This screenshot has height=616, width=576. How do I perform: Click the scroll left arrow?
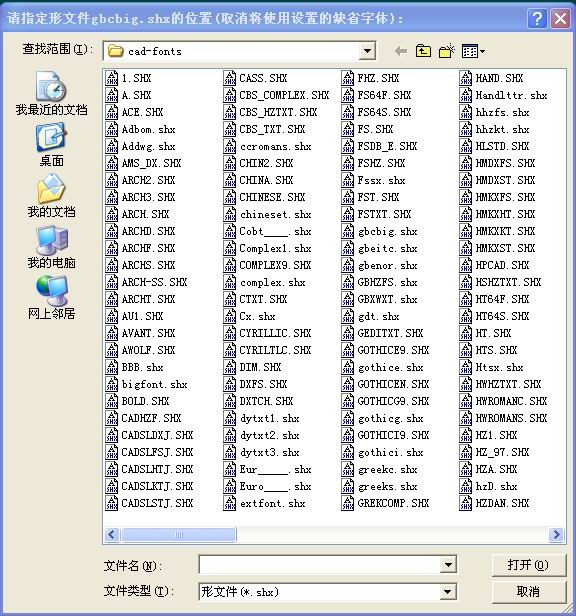[112, 534]
